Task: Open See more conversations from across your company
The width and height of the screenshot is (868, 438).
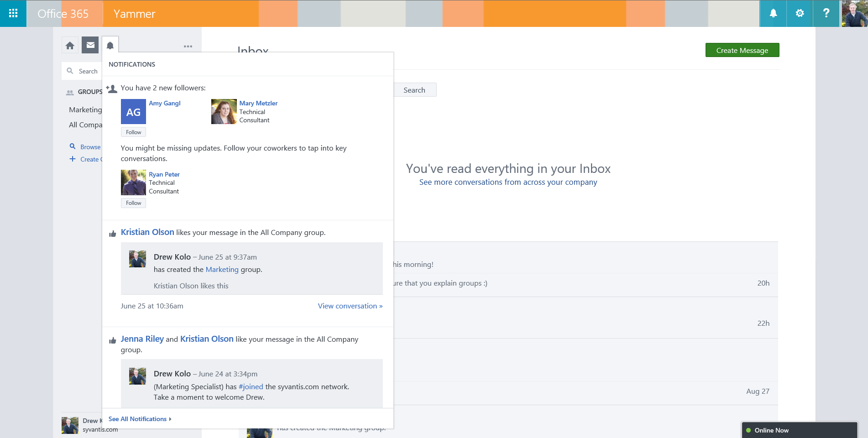Action: tap(508, 182)
